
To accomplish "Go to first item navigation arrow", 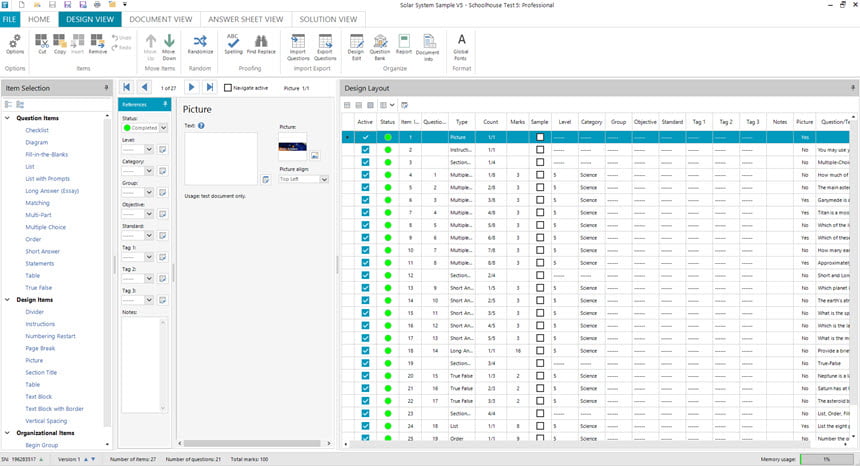I will click(x=127, y=87).
